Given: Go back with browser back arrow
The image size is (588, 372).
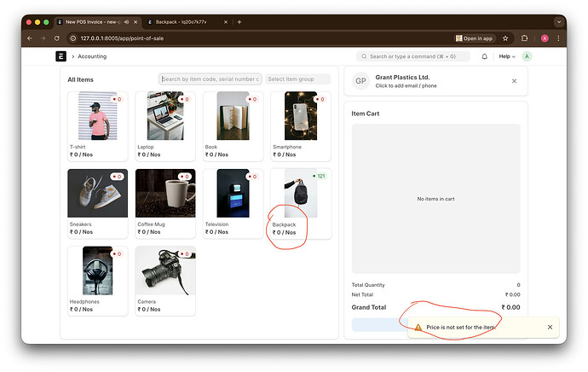Looking at the screenshot, I should (30, 38).
